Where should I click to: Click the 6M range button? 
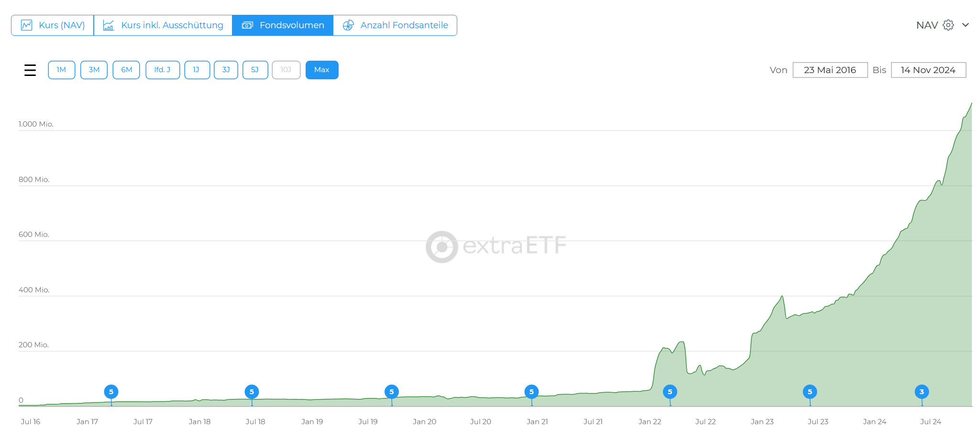(126, 70)
